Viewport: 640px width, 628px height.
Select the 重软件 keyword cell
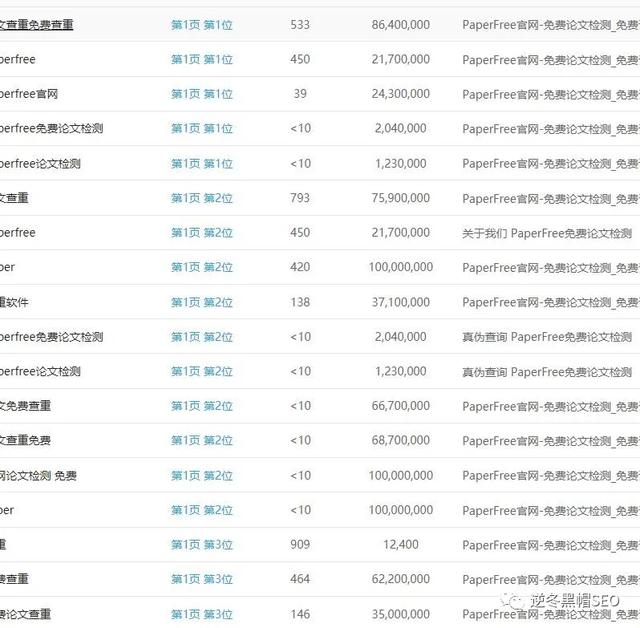[x=14, y=302]
